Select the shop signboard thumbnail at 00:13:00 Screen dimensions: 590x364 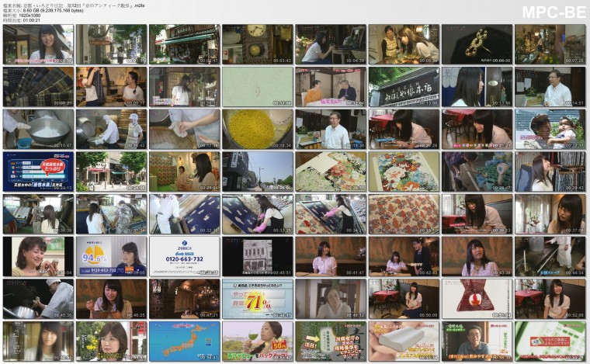pyautogui.click(x=404, y=87)
